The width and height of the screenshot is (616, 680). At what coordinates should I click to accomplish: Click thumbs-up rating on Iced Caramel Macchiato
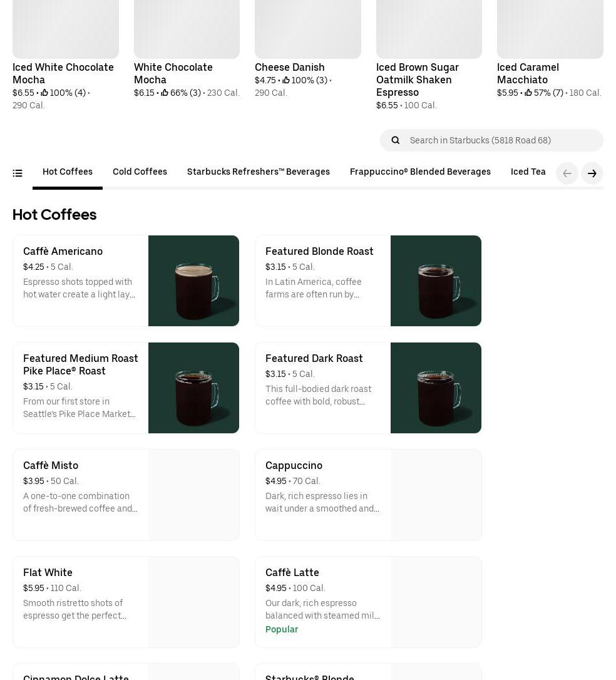click(x=528, y=93)
